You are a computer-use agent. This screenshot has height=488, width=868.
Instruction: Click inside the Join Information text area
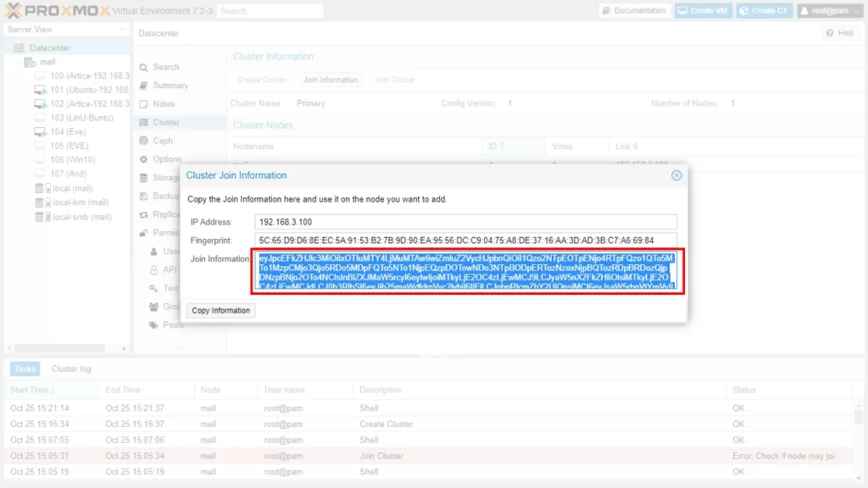tap(467, 272)
